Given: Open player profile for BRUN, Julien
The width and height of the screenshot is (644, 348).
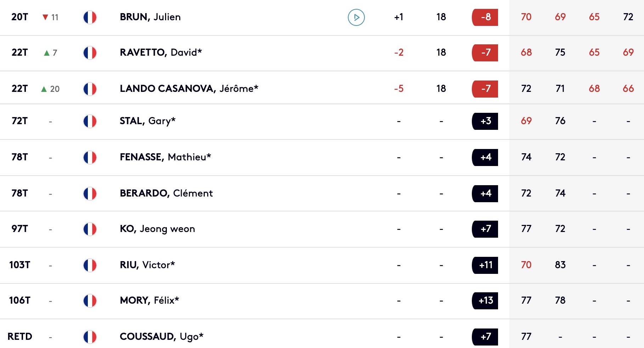Looking at the screenshot, I should [x=150, y=17].
